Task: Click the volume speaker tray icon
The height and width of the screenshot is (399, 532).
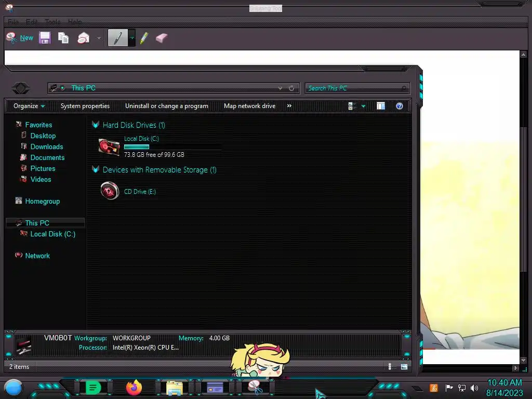Action: click(x=474, y=388)
